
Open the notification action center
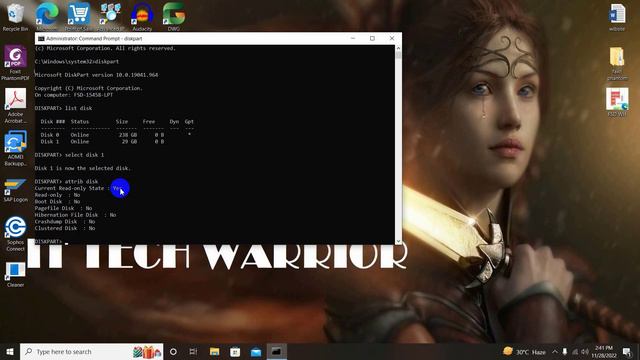click(x=627, y=351)
